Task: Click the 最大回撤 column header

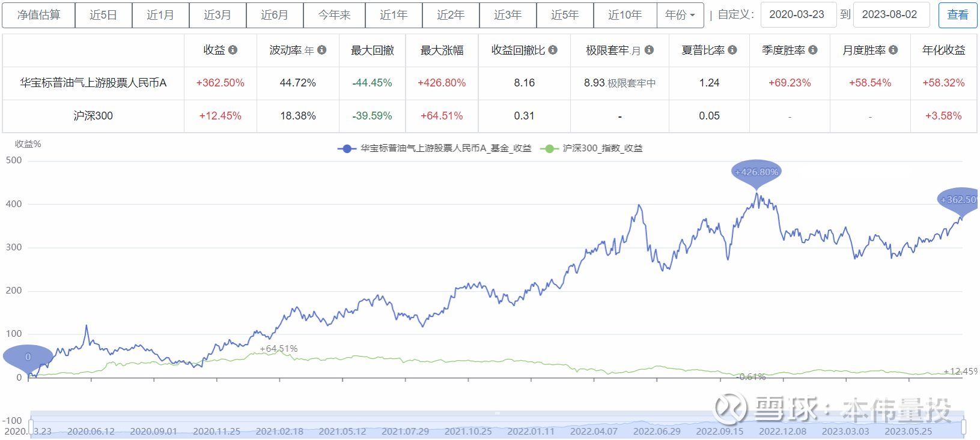Action: point(373,50)
